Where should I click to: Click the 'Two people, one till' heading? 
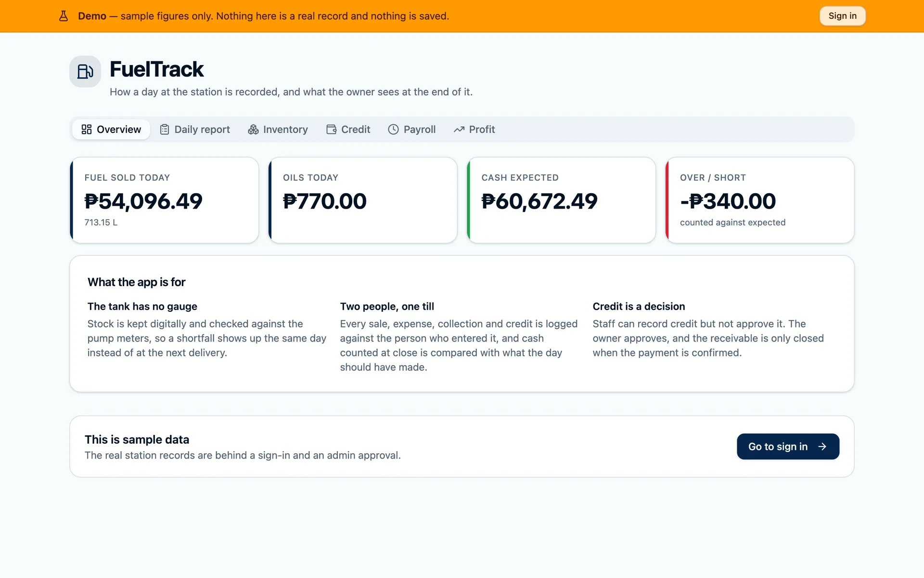387,306
